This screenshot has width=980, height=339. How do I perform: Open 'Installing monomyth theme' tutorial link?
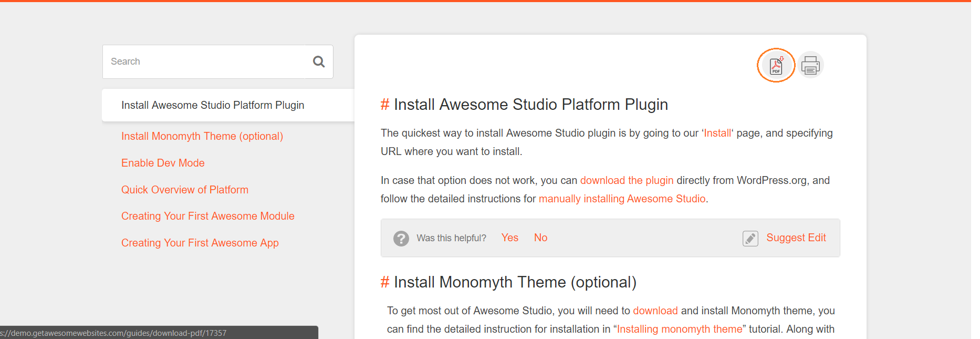click(x=680, y=329)
